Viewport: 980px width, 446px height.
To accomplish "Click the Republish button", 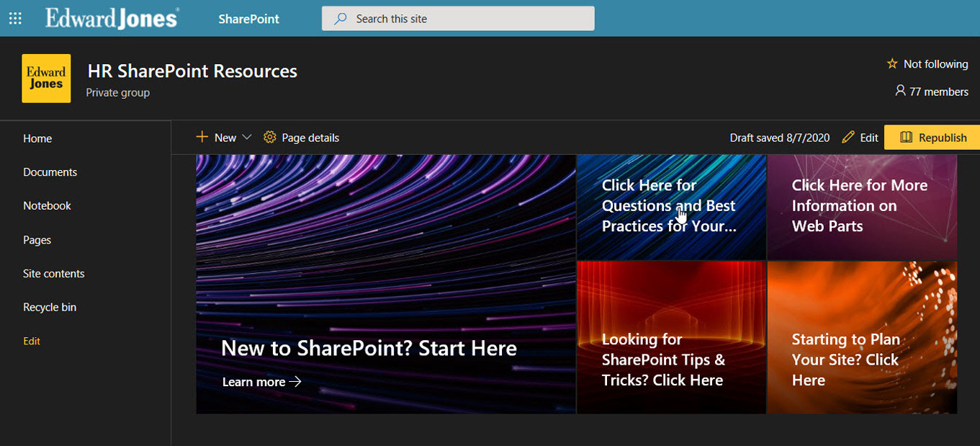I will click(x=932, y=137).
